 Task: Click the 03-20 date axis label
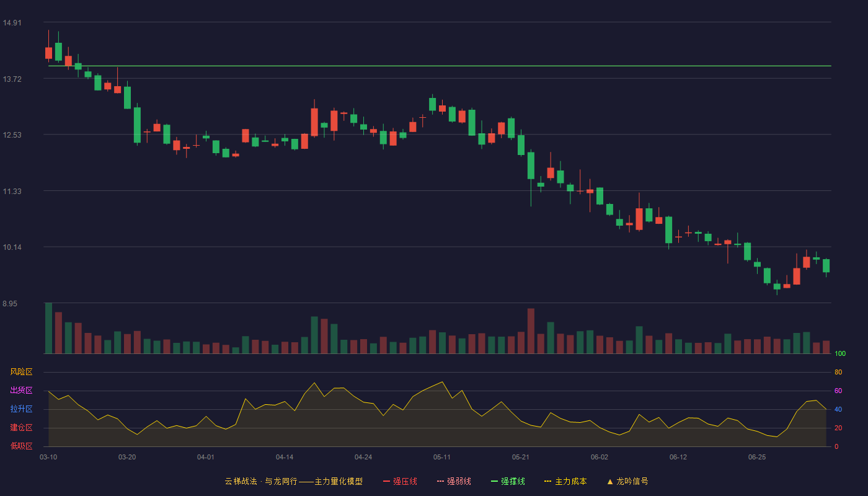click(127, 457)
